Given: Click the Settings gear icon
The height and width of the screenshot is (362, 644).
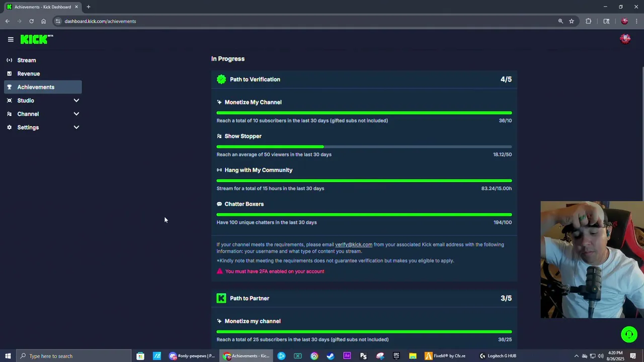Looking at the screenshot, I should coord(9,127).
